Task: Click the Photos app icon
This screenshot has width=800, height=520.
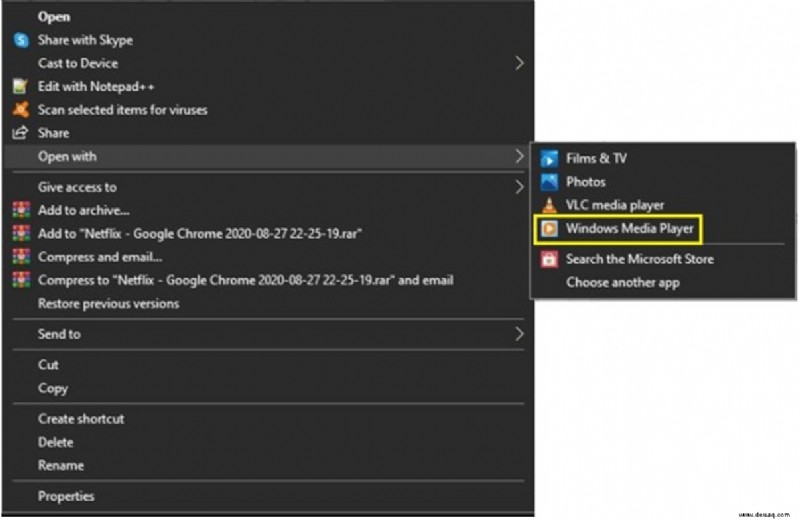Action: point(549,182)
